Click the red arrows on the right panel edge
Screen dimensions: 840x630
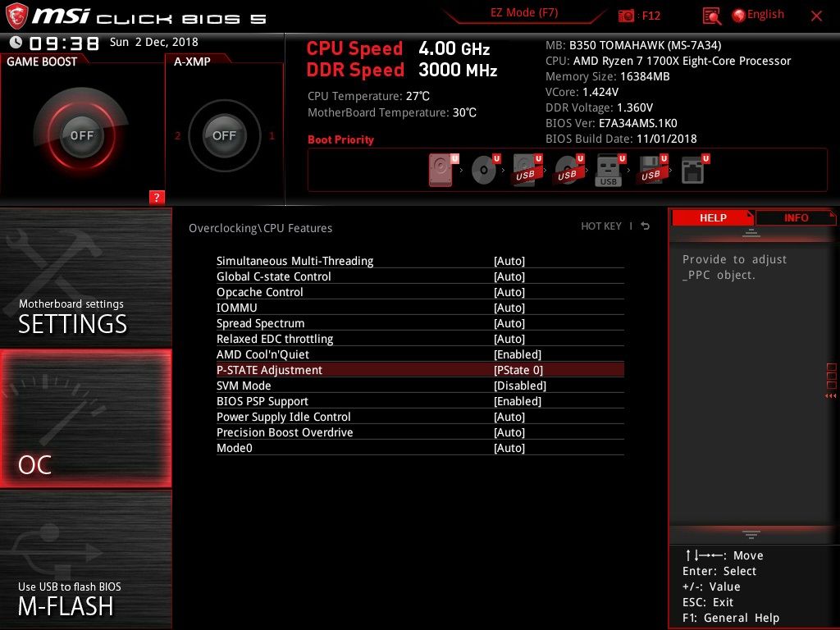[x=830, y=396]
